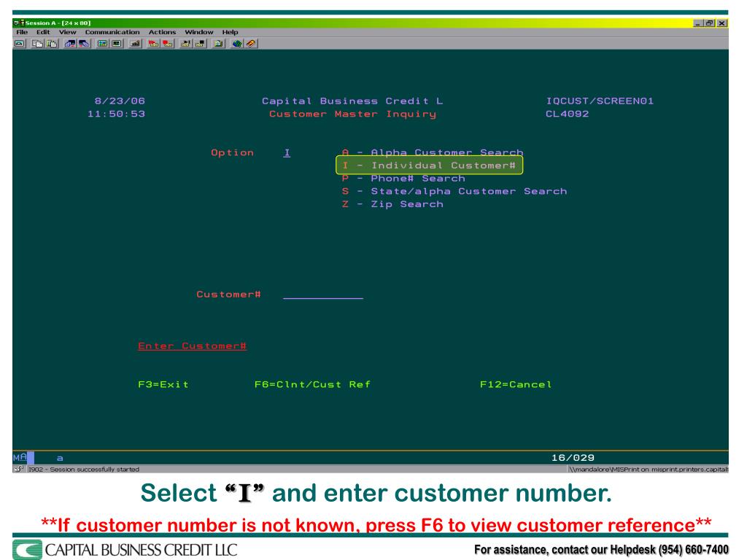Image resolution: width=747 pixels, height=560 pixels.
Task: Click the Stop macro recording icon
Action: pyautogui.click(x=168, y=43)
